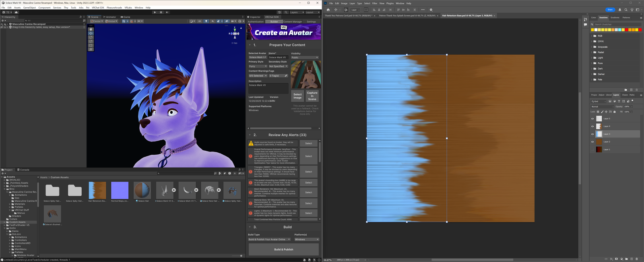Viewport: 644px width, 262px height.
Task: Click the Photoshop Home icon
Action: [328, 10]
